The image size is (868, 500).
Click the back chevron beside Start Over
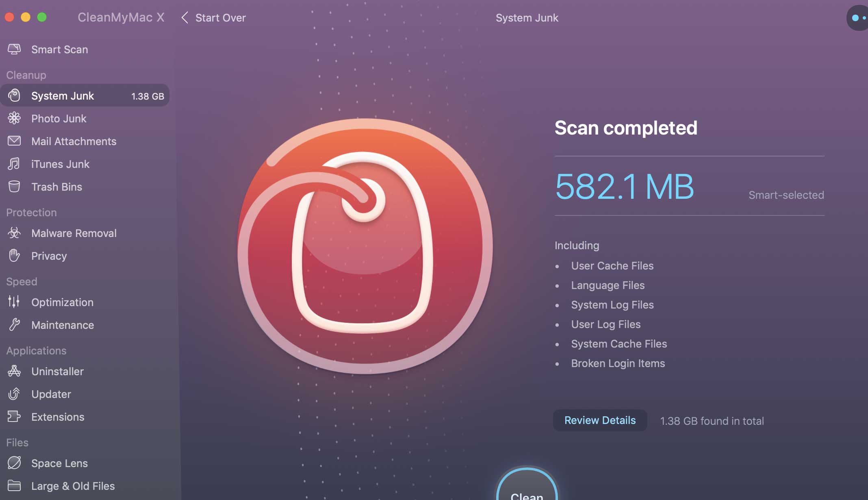(x=184, y=17)
